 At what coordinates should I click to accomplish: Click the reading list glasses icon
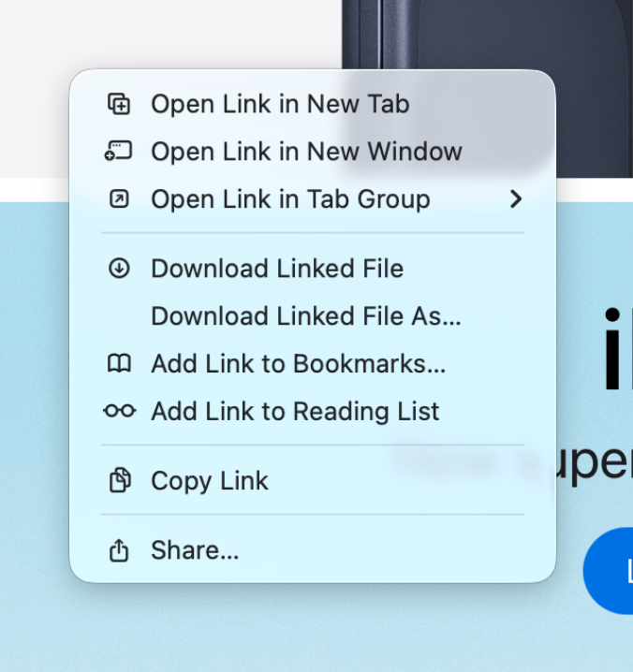[120, 411]
